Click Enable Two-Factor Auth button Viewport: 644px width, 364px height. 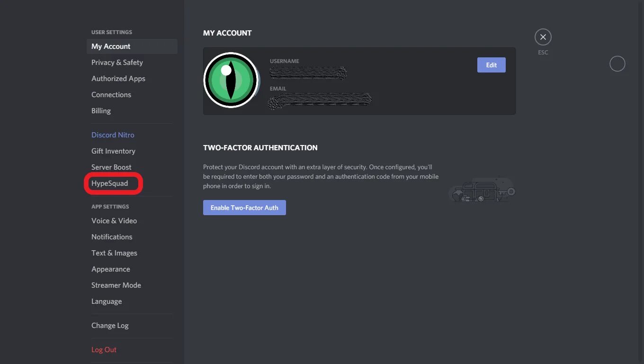[x=244, y=208]
